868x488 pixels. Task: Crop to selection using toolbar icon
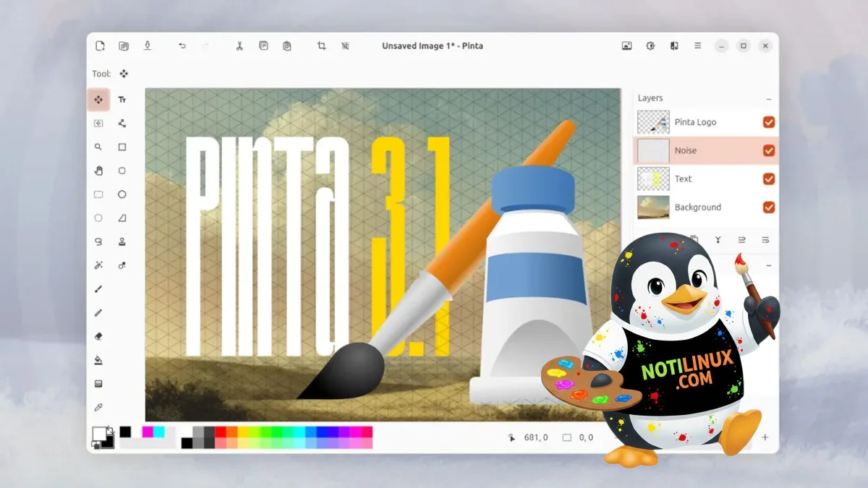tap(322, 46)
